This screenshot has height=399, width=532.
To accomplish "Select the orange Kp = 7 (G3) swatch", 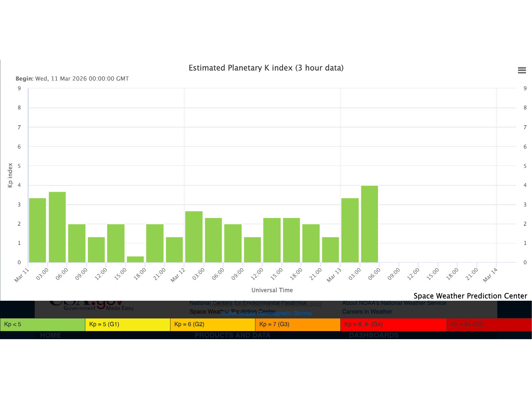I will pyautogui.click(x=297, y=324).
